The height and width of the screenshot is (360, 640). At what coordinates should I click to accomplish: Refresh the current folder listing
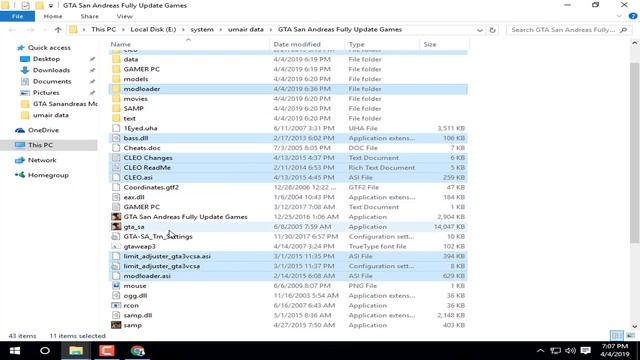tap(492, 30)
